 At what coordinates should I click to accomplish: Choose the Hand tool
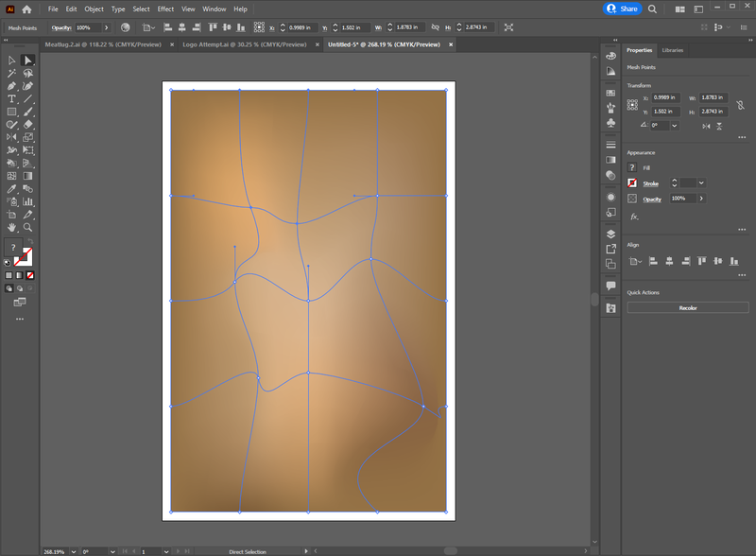[x=11, y=227]
